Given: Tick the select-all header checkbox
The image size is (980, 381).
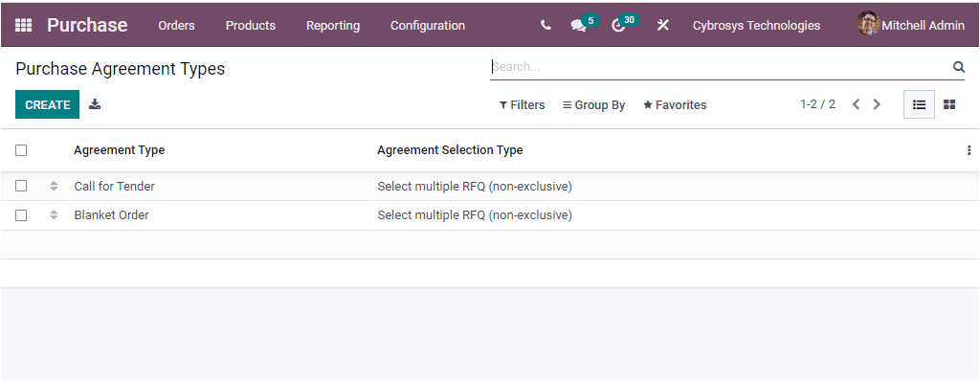Looking at the screenshot, I should click(x=21, y=150).
